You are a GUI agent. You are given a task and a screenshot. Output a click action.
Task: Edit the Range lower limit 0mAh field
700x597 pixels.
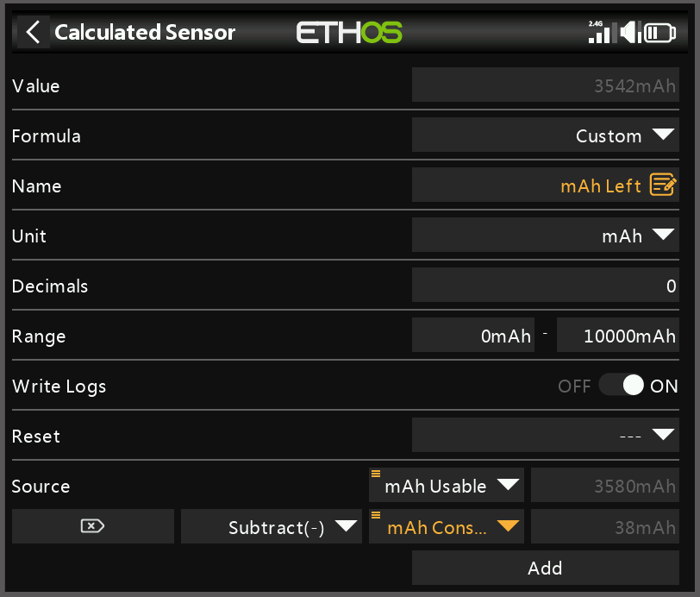tap(472, 335)
